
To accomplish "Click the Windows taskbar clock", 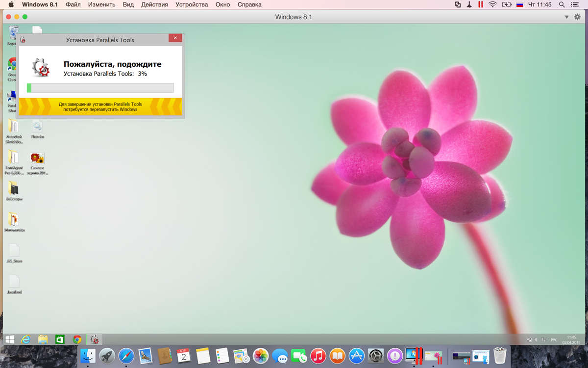I will pos(571,340).
